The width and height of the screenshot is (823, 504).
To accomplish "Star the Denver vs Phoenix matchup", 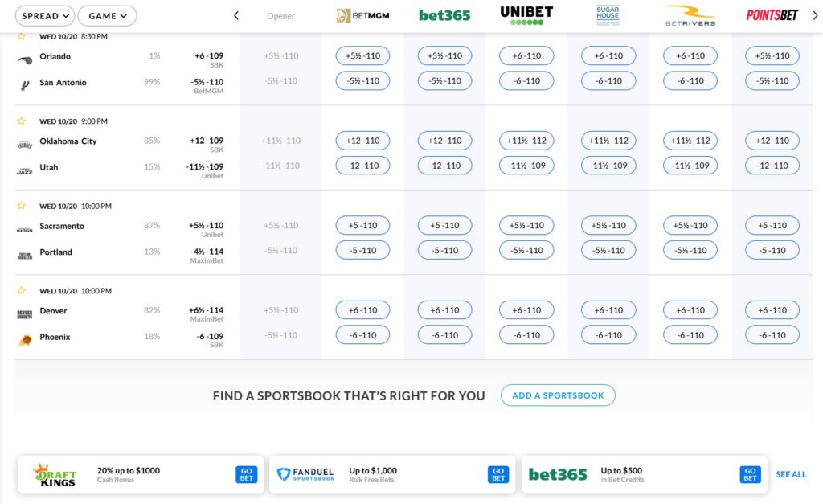I will click(21, 290).
